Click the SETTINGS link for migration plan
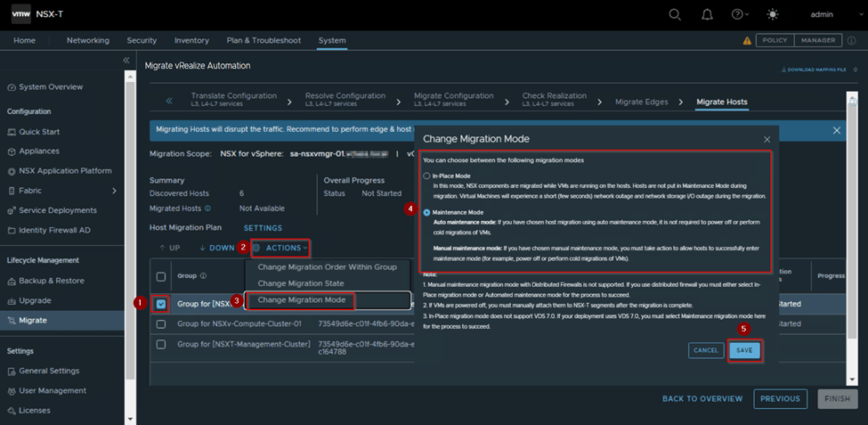The image size is (868, 425). tap(263, 228)
